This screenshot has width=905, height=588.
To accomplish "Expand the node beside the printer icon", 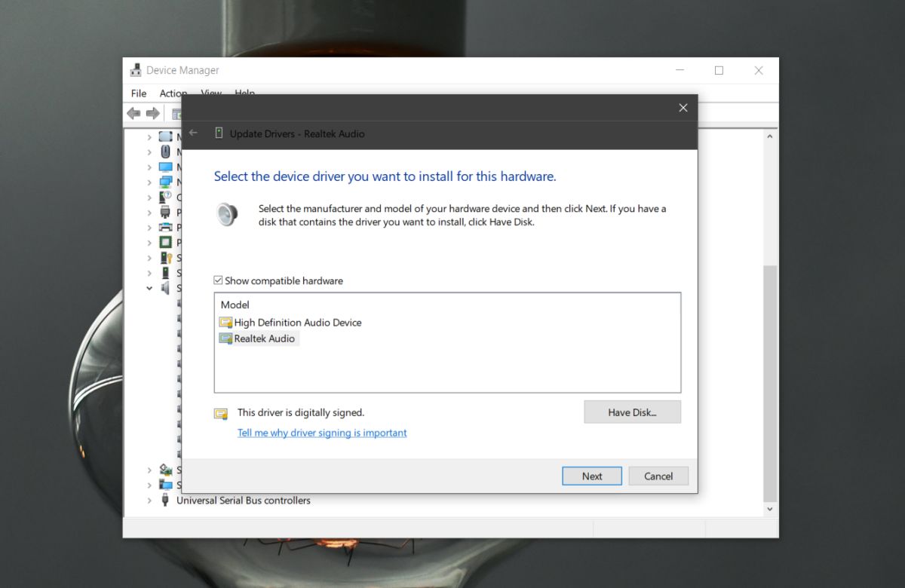I will (x=149, y=228).
